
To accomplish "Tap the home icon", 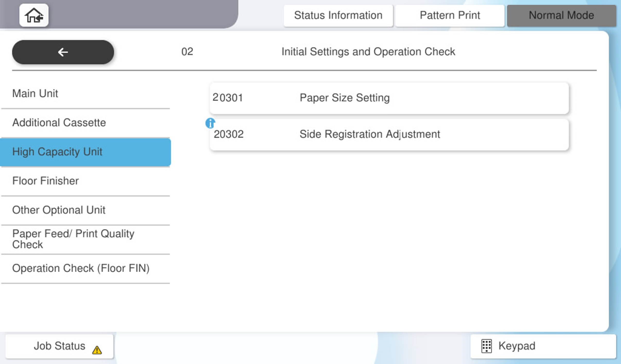I will pos(34,15).
